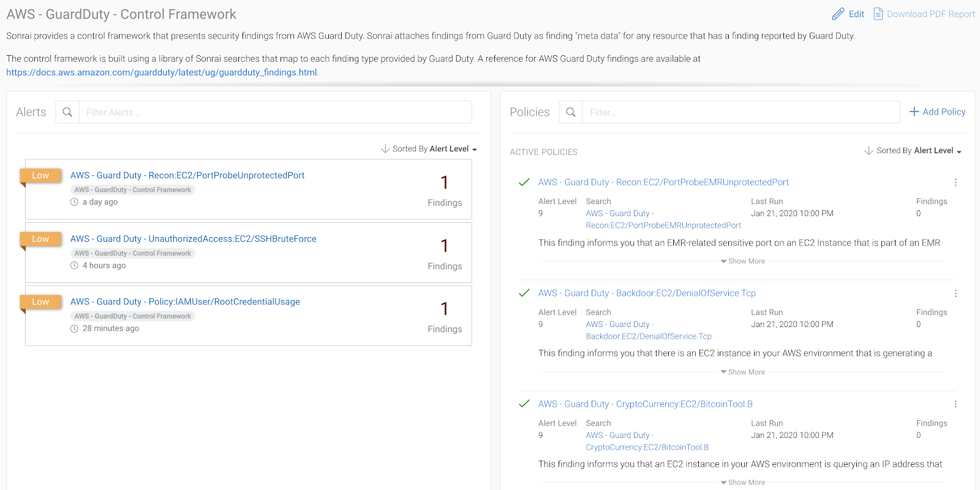Screen dimensions: 980x490
Task: Click green checkmark of BitcoinTool.B policy
Action: pyautogui.click(x=524, y=404)
